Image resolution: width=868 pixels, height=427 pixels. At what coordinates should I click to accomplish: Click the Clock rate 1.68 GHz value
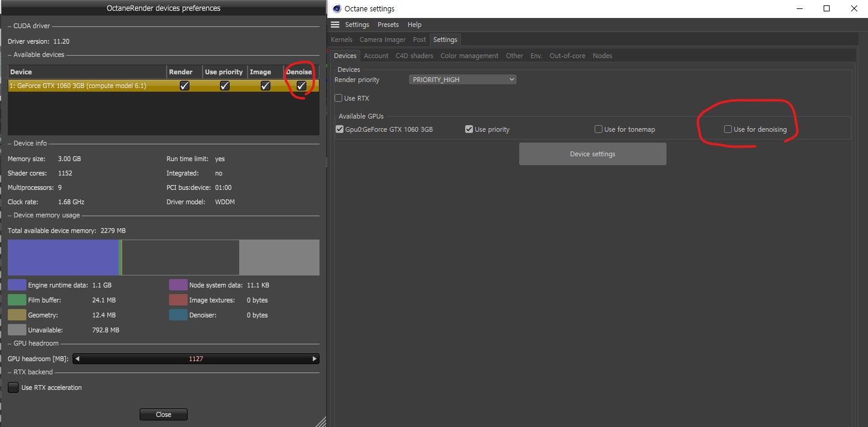coord(71,202)
